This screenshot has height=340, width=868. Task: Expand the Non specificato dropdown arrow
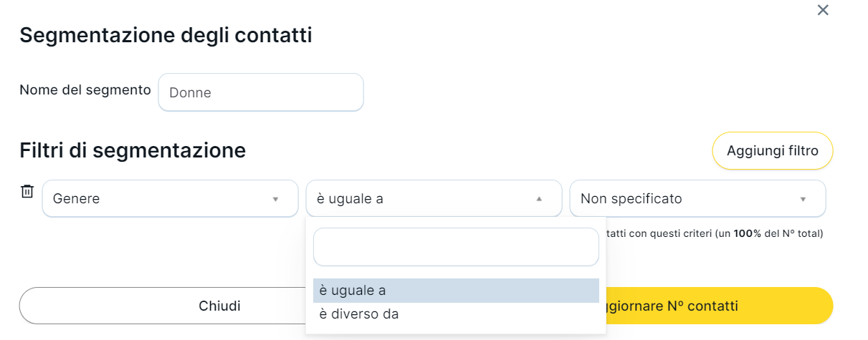pyautogui.click(x=803, y=199)
